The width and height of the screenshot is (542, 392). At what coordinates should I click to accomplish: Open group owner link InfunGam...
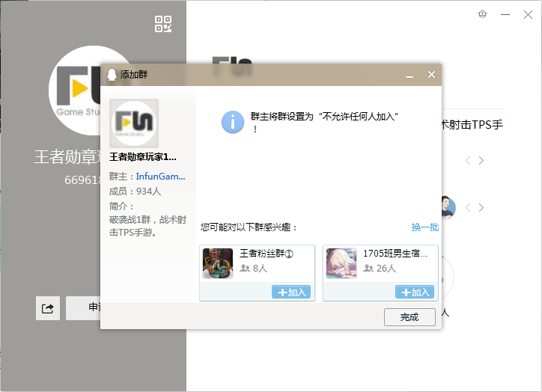[160, 177]
